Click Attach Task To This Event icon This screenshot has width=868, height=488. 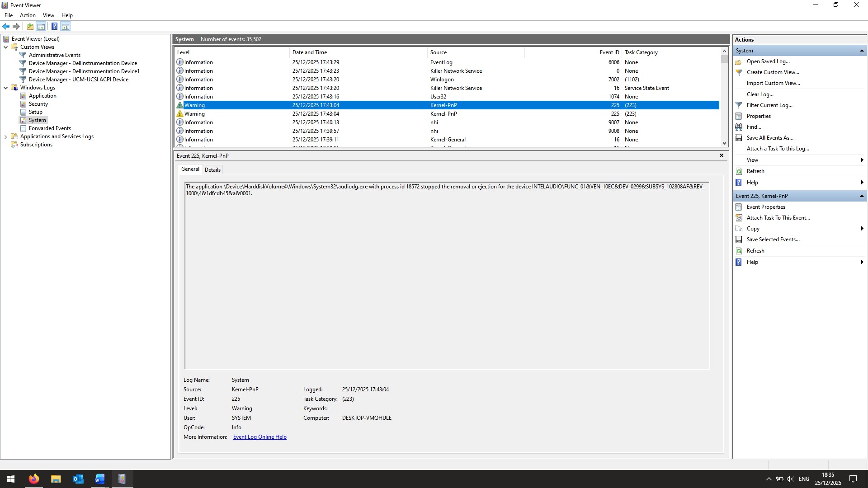tap(739, 218)
